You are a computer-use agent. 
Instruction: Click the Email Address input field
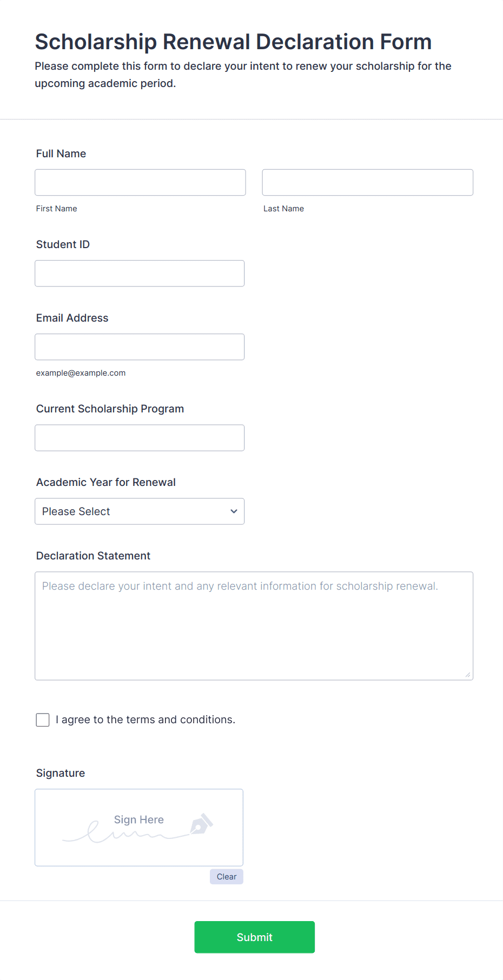pyautogui.click(x=140, y=347)
